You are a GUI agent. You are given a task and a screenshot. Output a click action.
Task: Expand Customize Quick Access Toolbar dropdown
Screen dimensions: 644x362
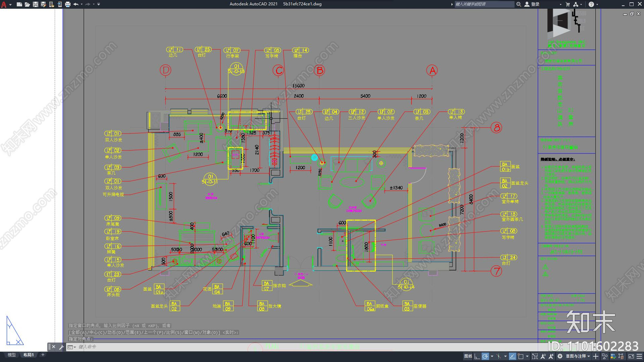click(x=99, y=4)
